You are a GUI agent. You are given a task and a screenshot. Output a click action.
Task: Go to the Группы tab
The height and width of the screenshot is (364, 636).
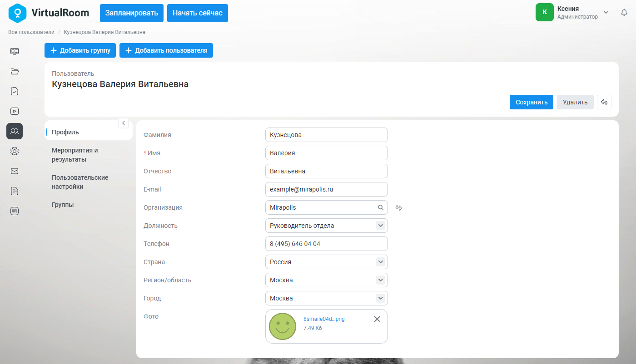click(x=63, y=205)
